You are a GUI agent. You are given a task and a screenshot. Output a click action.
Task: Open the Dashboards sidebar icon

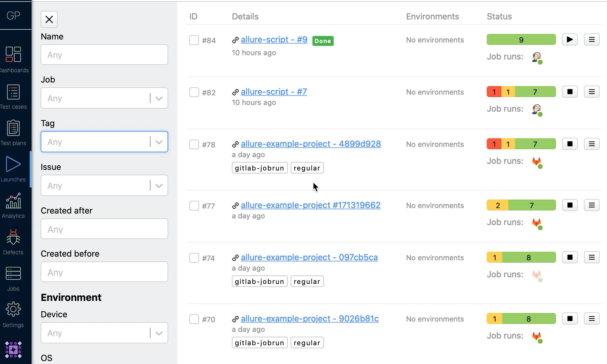tap(13, 55)
